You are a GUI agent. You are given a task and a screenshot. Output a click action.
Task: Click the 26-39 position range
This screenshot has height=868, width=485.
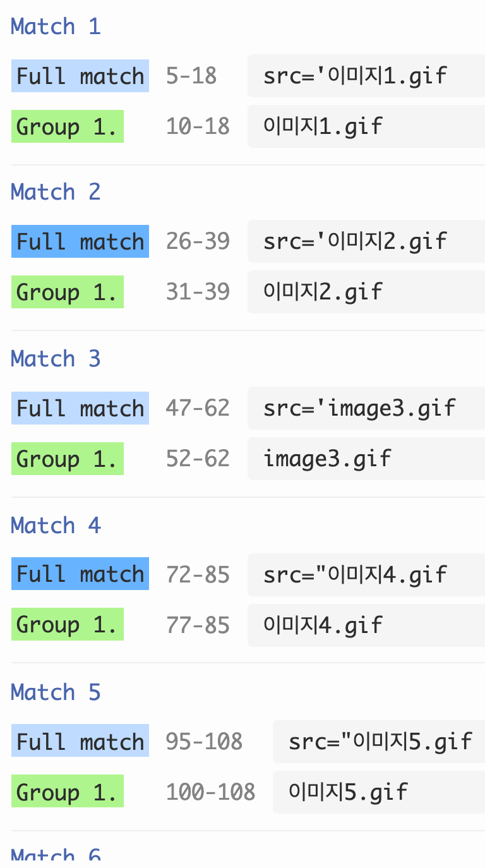coord(198,241)
